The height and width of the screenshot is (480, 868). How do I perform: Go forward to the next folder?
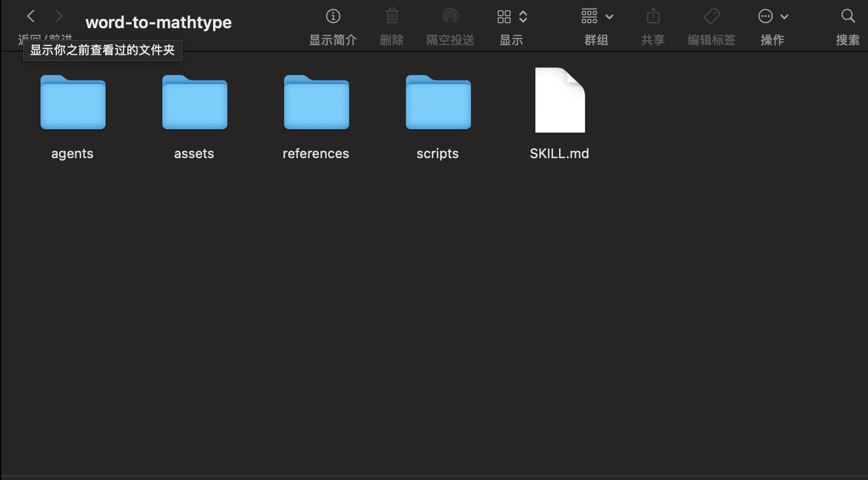pos(59,17)
